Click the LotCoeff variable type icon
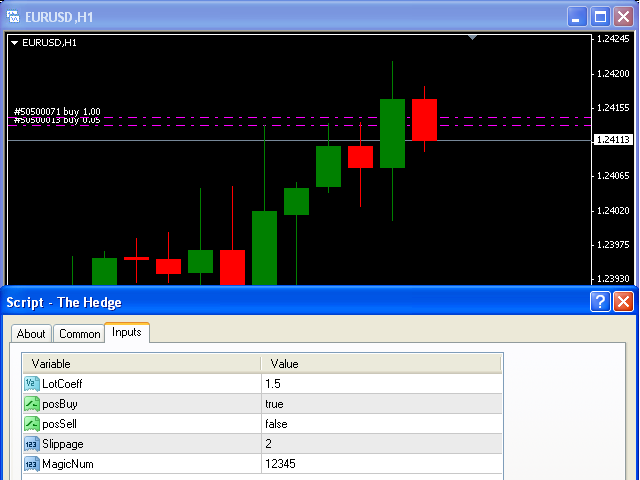The width and height of the screenshot is (640, 480). pyautogui.click(x=31, y=384)
